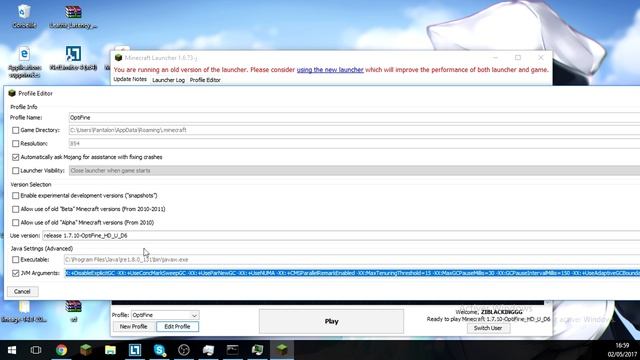
Task: Follow the 'using the new launcher' link
Action: pos(330,70)
